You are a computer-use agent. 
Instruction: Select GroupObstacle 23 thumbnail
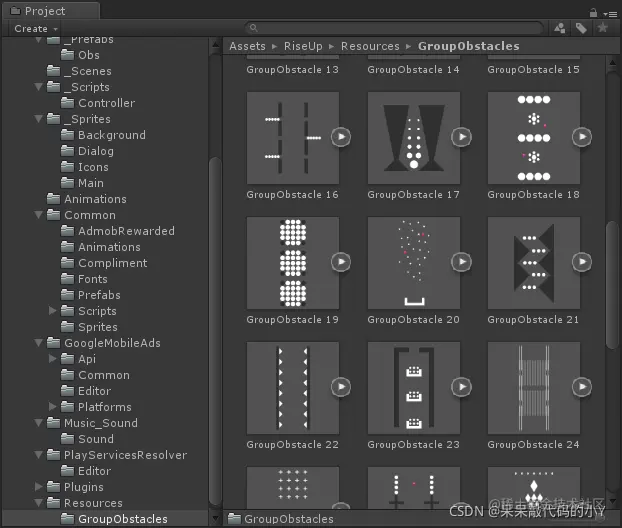click(414, 388)
